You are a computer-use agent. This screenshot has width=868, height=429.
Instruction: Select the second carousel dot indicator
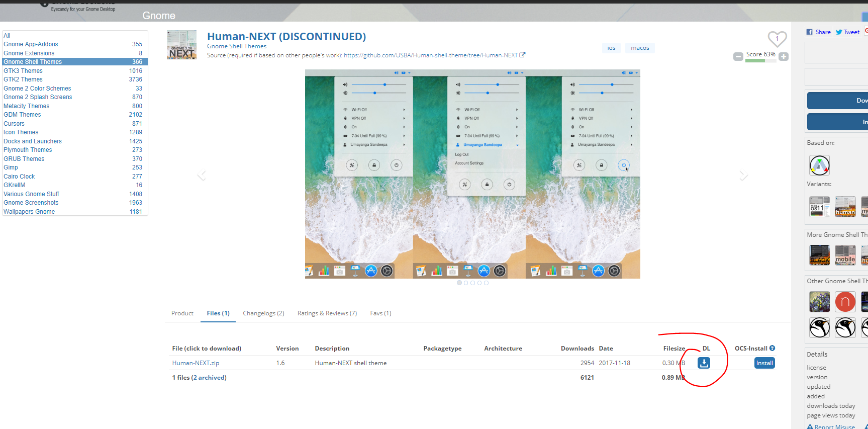(466, 283)
